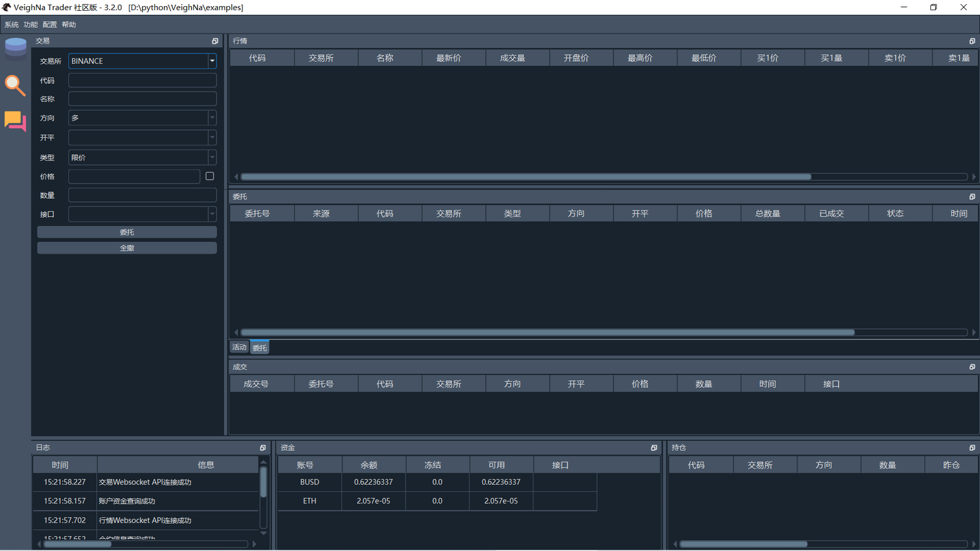Click the 最高价 column header
This screenshot has height=551, width=980.
click(x=640, y=59)
